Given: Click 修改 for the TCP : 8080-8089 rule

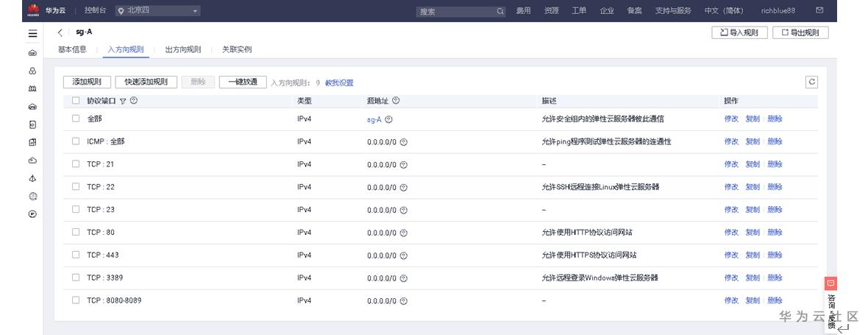Looking at the screenshot, I should 731,300.
